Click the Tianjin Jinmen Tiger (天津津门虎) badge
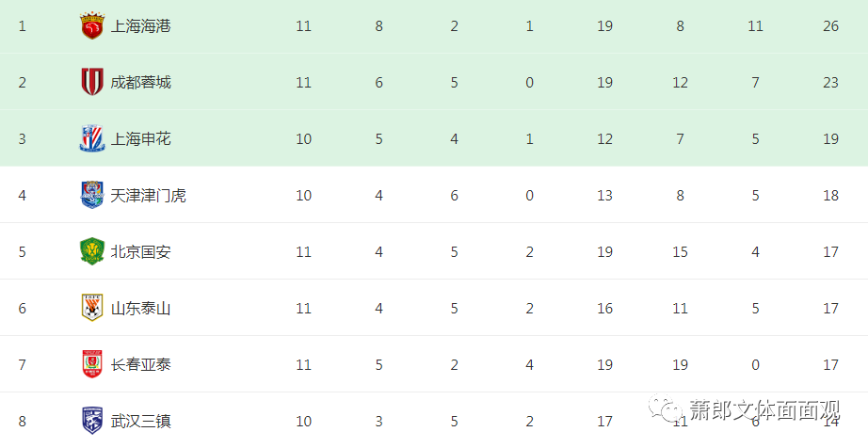The image size is (868, 448). click(92, 195)
